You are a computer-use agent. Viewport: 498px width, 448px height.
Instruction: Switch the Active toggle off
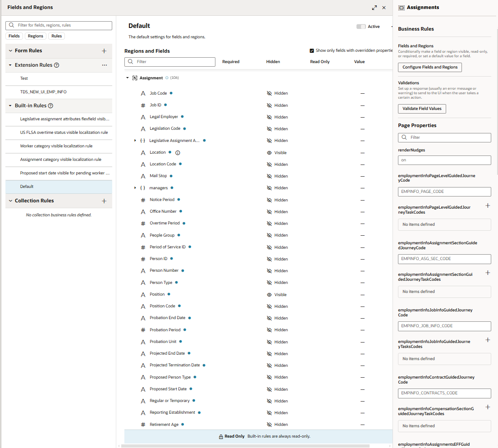click(x=361, y=27)
